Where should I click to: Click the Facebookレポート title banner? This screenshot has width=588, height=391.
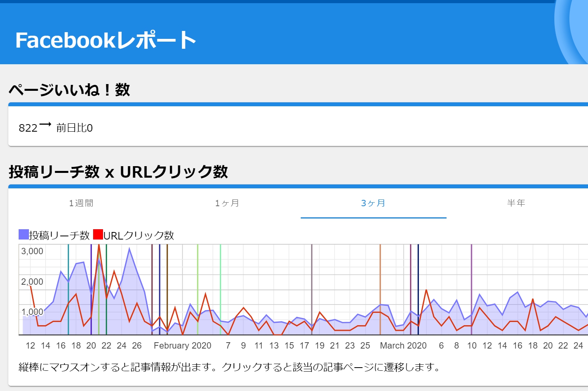pyautogui.click(x=105, y=39)
